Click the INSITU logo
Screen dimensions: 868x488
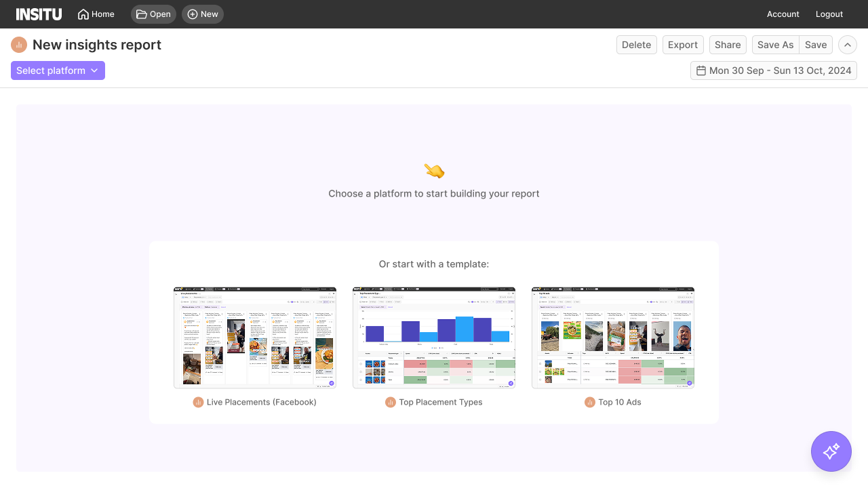click(x=39, y=14)
